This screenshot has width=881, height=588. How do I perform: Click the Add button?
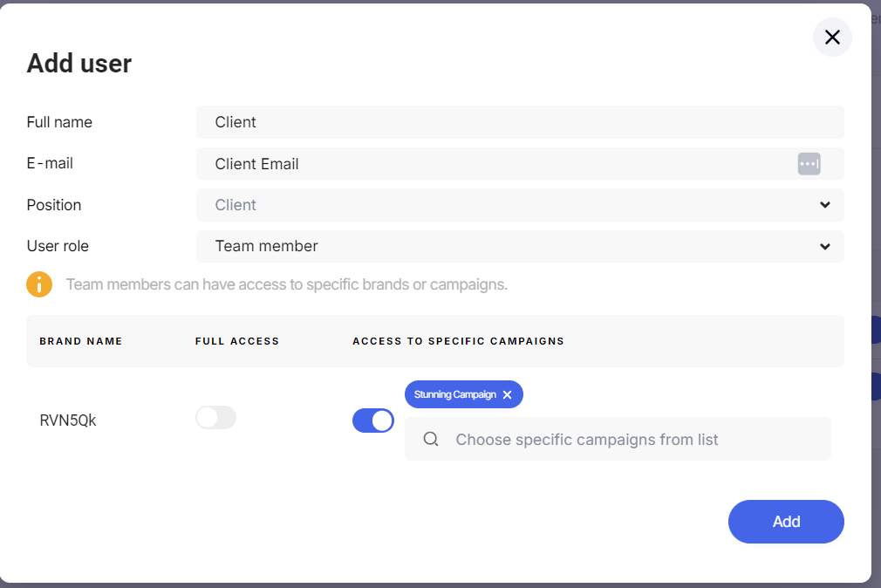click(x=786, y=522)
